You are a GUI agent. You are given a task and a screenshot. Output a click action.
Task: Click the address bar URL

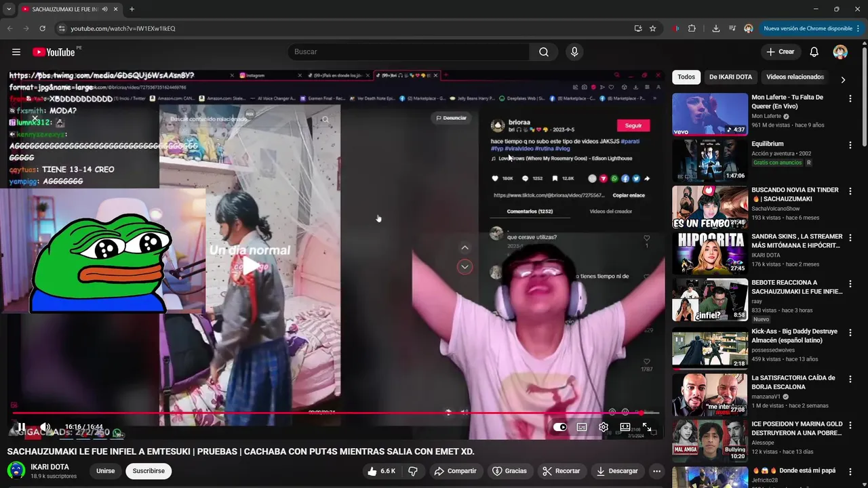point(123,28)
